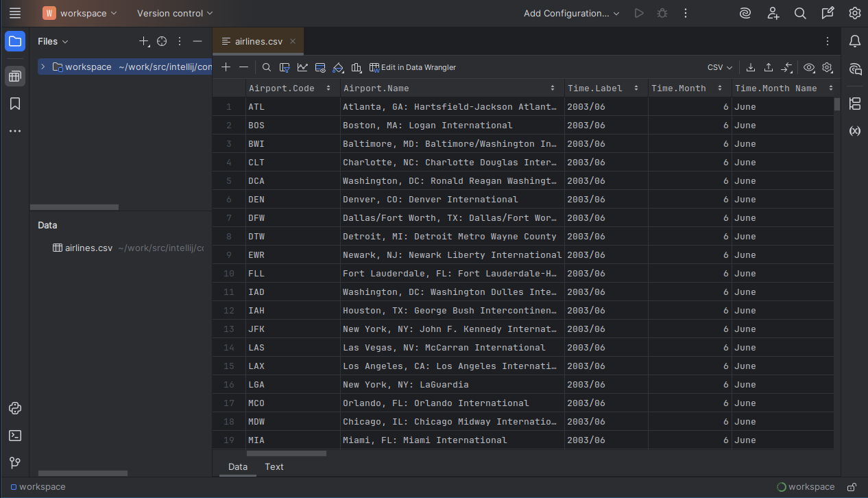Open the chart view of the data
Screen dimensions: 868x498
(302, 67)
